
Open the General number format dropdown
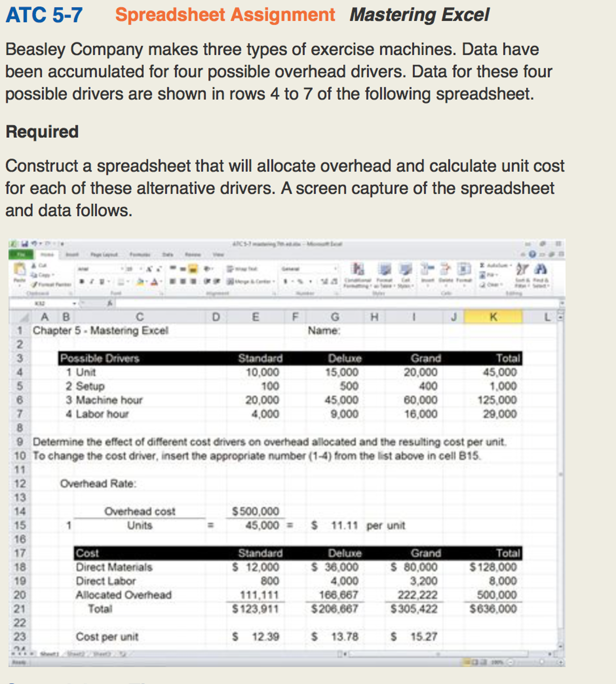[x=309, y=269]
